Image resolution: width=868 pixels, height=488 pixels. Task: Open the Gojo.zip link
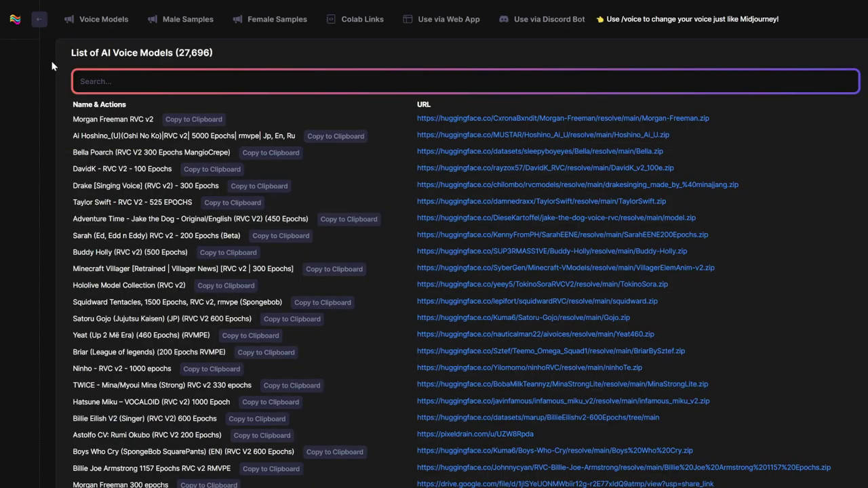click(x=524, y=317)
